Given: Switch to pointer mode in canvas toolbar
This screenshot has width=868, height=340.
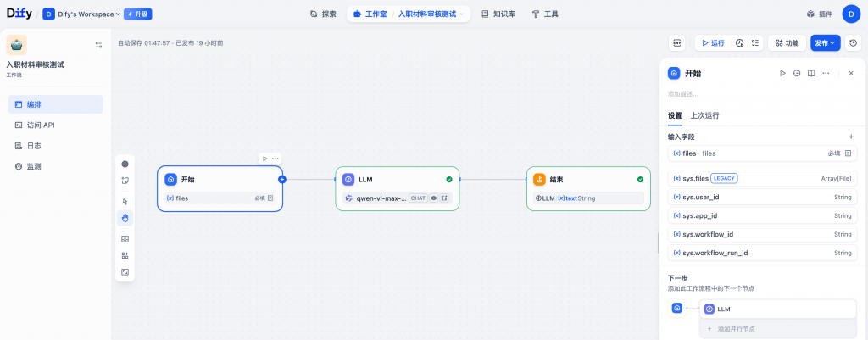Looking at the screenshot, I should tap(125, 202).
